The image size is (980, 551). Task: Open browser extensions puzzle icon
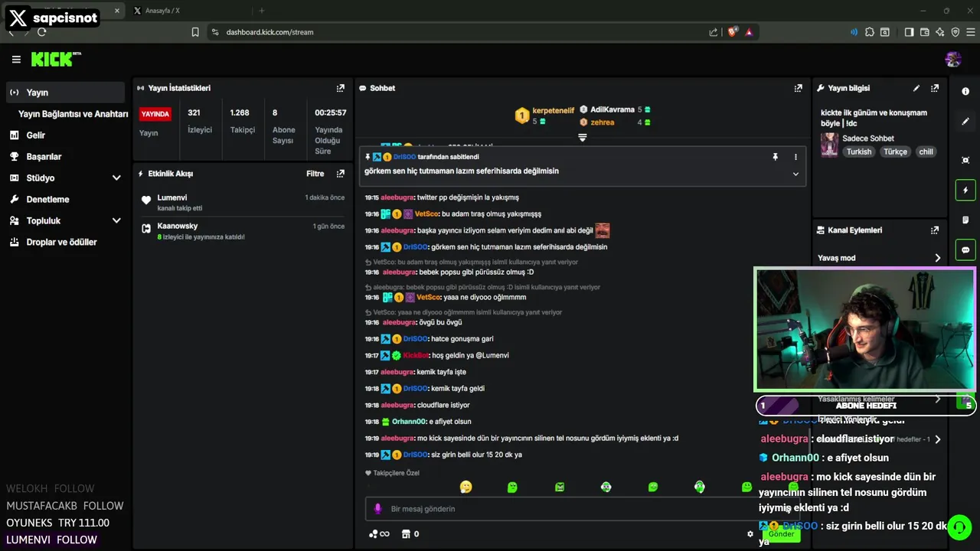(x=870, y=32)
